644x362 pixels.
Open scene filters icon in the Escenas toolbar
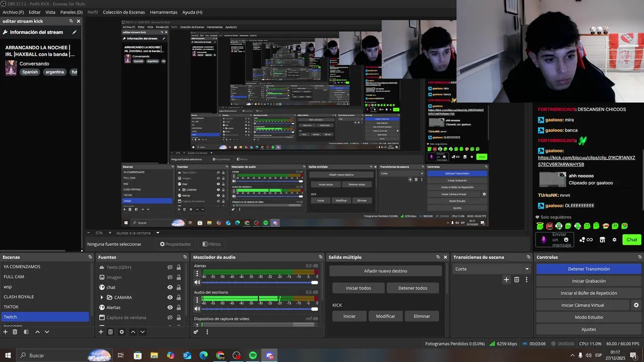pyautogui.click(x=26, y=332)
